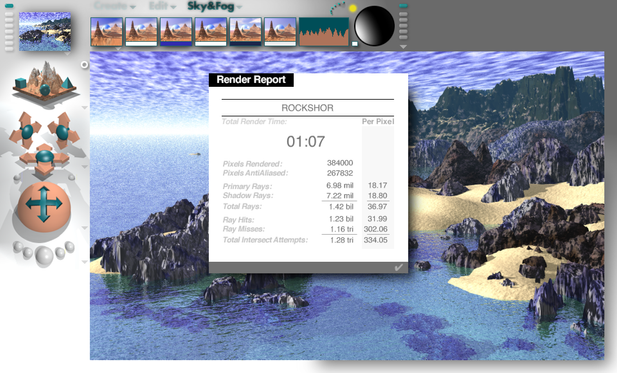
Task: Expand triangle next to Create
Action: pyautogui.click(x=133, y=7)
